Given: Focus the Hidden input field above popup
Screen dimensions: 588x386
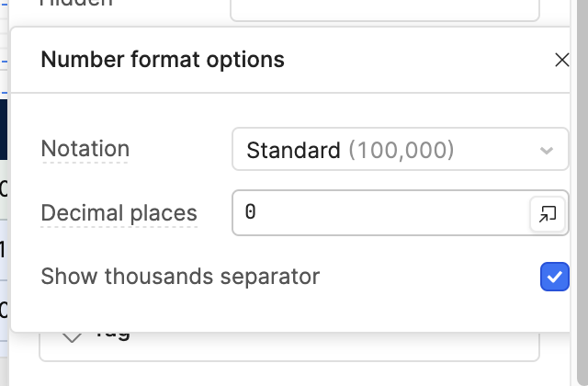Looking at the screenshot, I should click(x=384, y=7).
